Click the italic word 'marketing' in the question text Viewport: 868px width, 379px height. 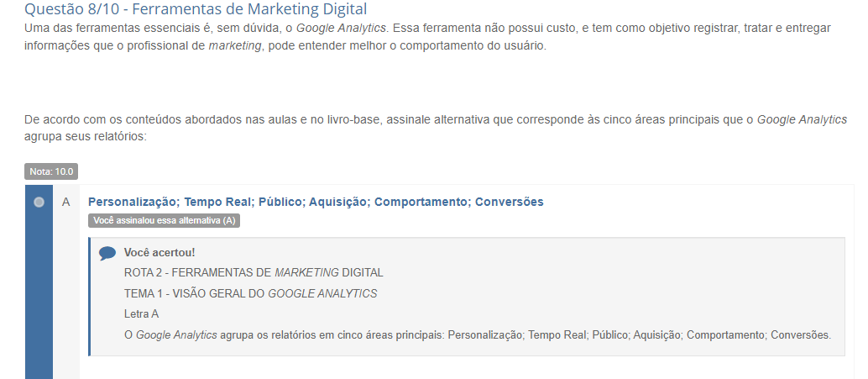click(234, 45)
